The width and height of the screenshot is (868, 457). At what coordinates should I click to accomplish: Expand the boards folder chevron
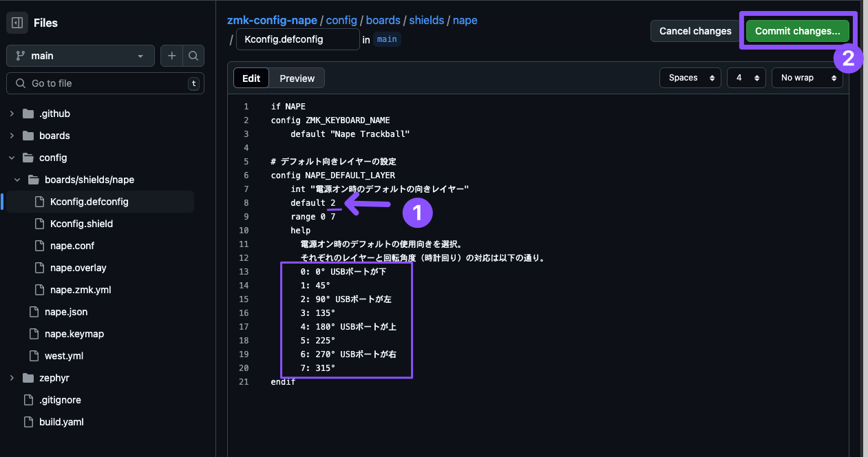tap(12, 136)
